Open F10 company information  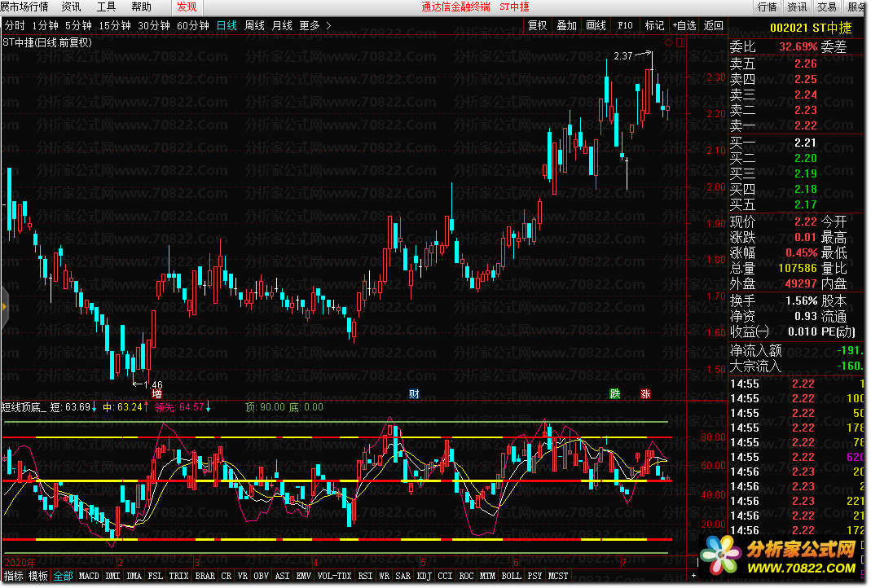pos(625,25)
